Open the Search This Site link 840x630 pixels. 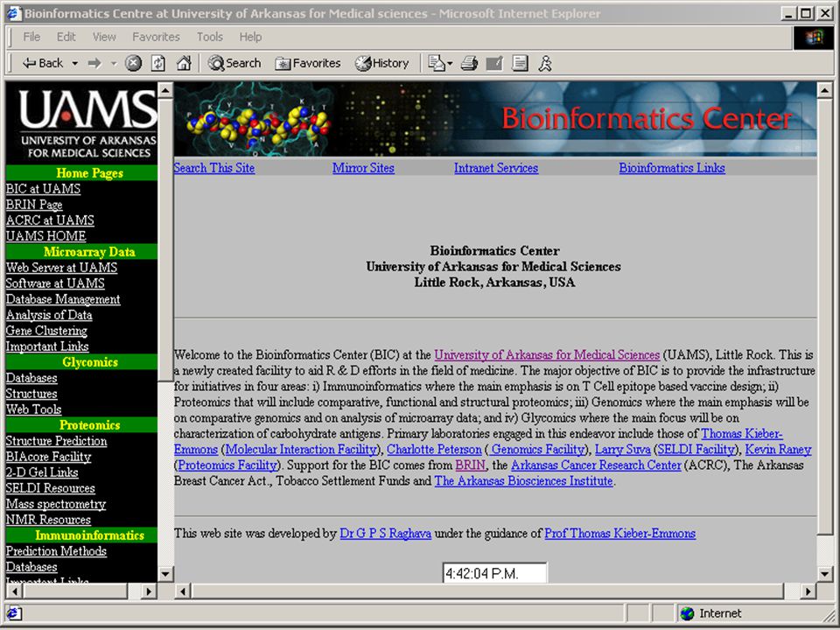click(214, 168)
